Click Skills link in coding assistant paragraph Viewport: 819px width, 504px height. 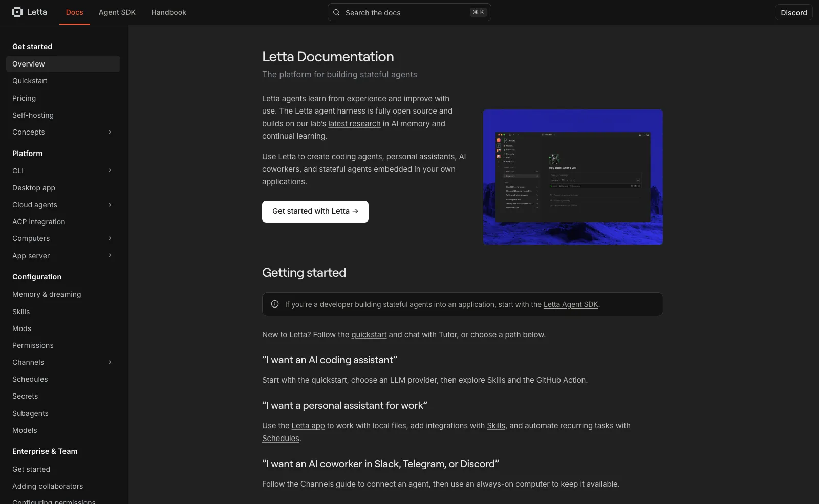coord(496,380)
